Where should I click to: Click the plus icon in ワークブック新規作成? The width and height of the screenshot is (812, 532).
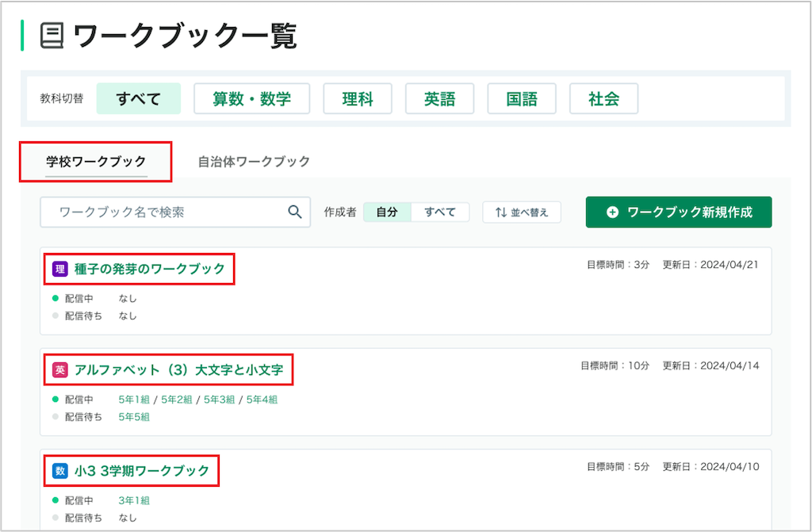coord(612,212)
